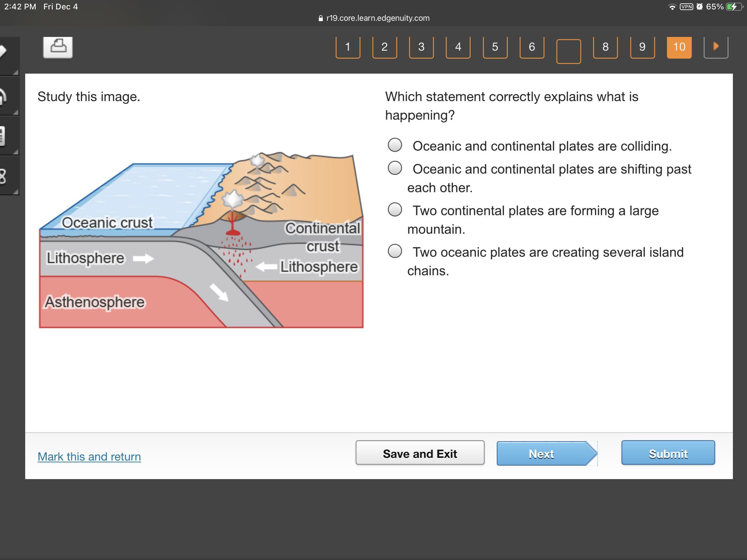Go to question 1
The height and width of the screenshot is (560, 747).
[348, 47]
